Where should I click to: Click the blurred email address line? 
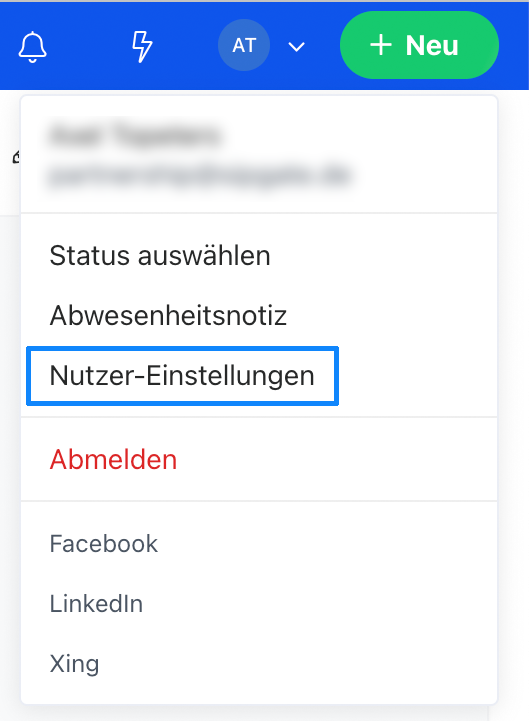[x=200, y=175]
